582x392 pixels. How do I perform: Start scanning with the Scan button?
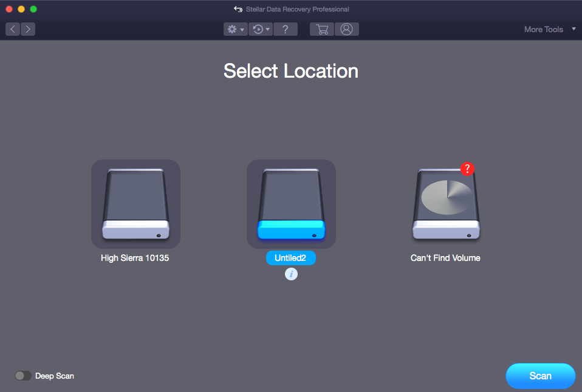pos(541,376)
